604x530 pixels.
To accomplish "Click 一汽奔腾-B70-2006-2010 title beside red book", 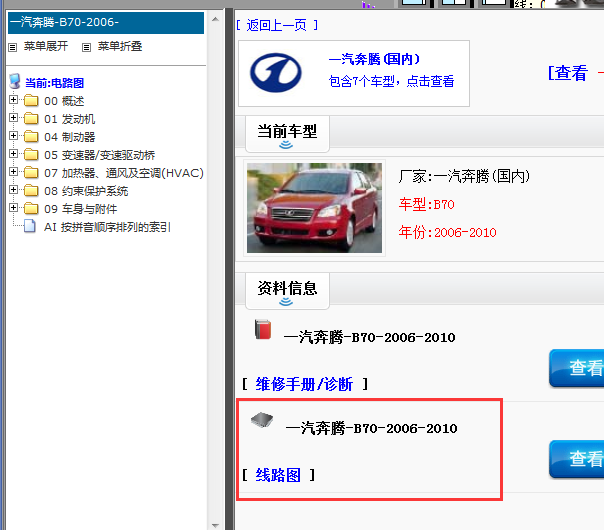I will [x=369, y=338].
